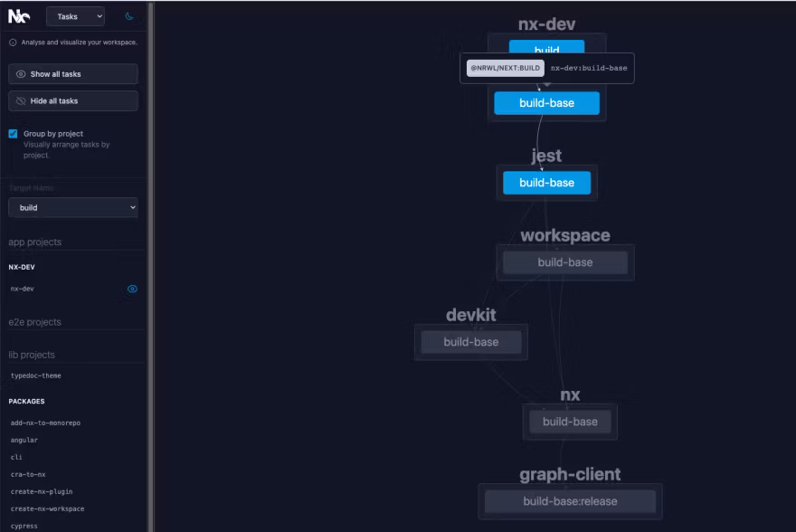Image resolution: width=796 pixels, height=532 pixels.
Task: Click the info icon beside Analyse text
Action: point(13,43)
